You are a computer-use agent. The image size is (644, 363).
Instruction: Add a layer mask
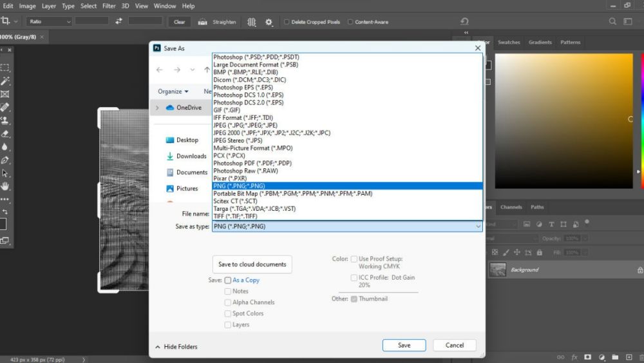588,357
